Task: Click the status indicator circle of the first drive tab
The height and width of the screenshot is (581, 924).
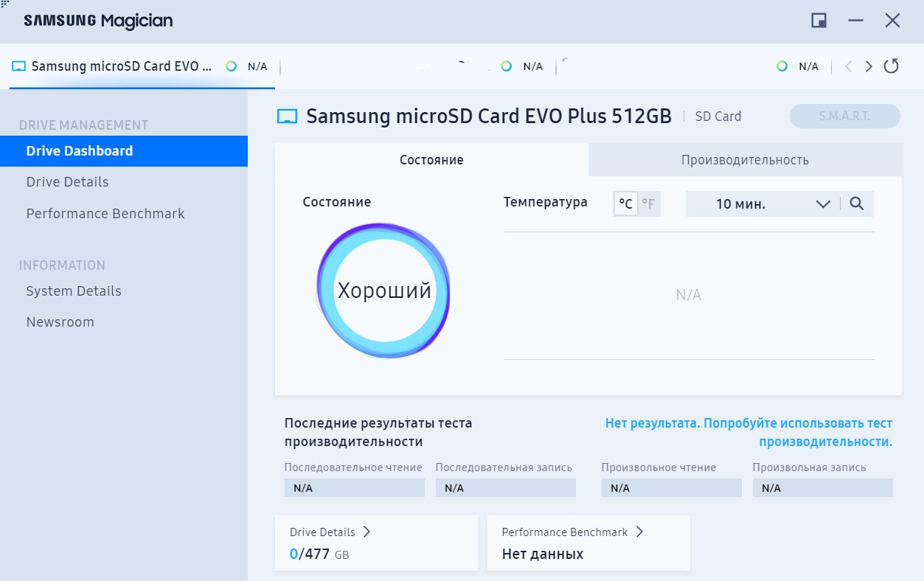Action: (231, 66)
